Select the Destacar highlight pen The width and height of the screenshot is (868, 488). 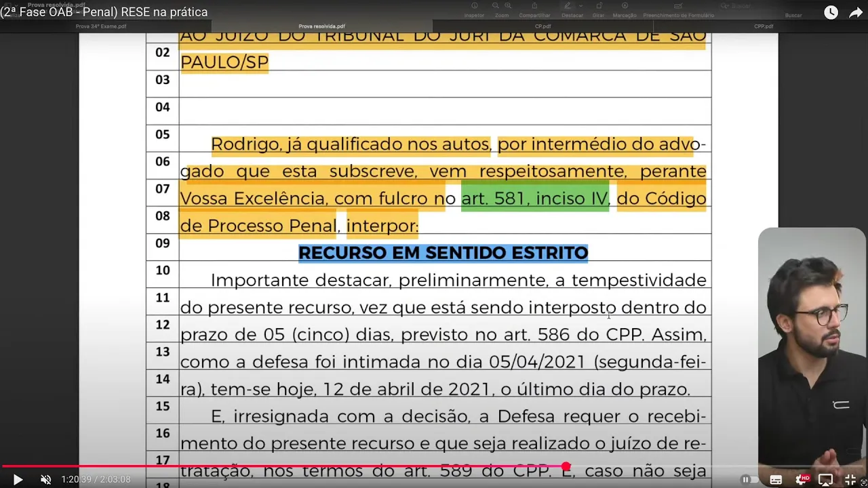point(568,6)
